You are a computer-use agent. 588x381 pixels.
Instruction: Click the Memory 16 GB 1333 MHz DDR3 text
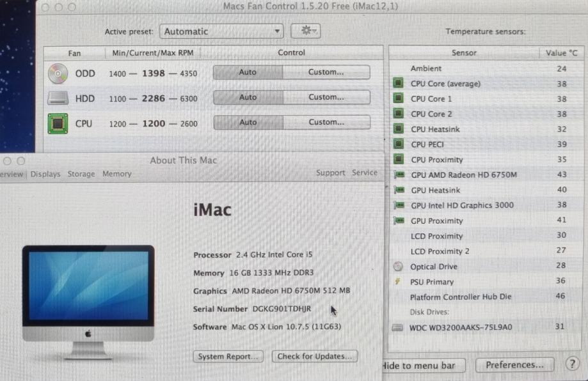click(x=253, y=273)
